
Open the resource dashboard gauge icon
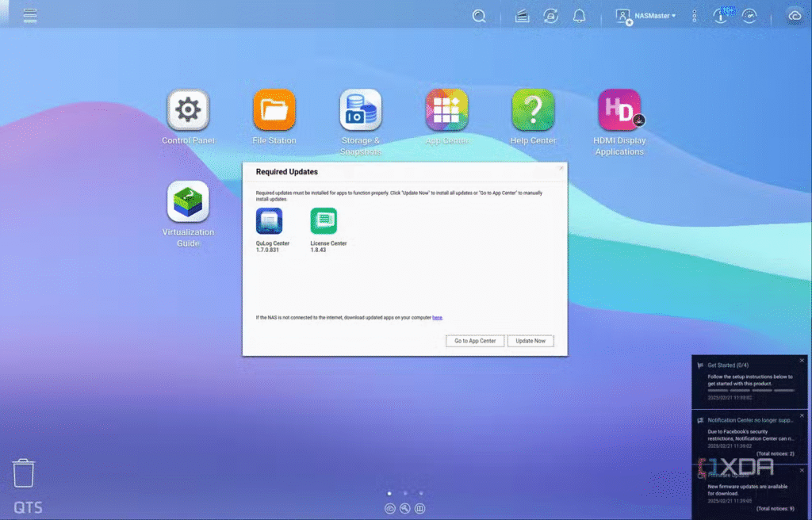tap(749, 16)
